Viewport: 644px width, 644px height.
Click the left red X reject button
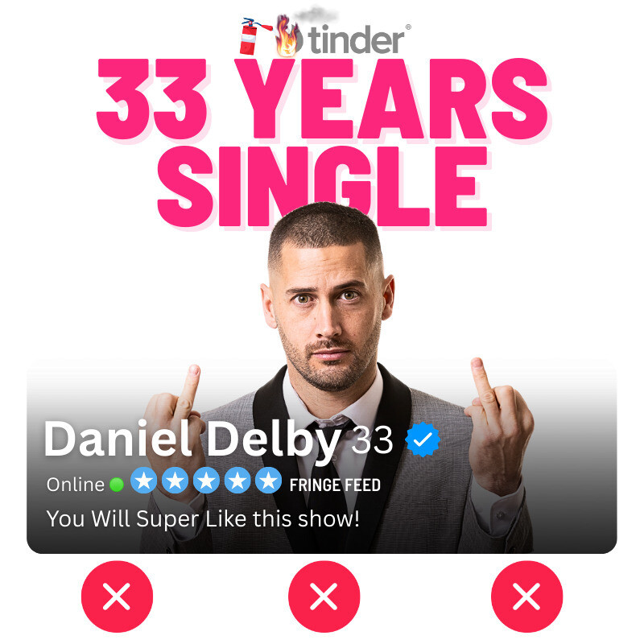(117, 596)
